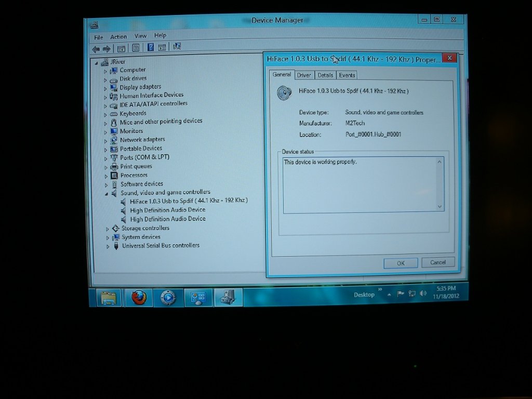532x399 pixels.
Task: Expand IDE ATA/ATAPI controllers
Action: click(x=105, y=106)
